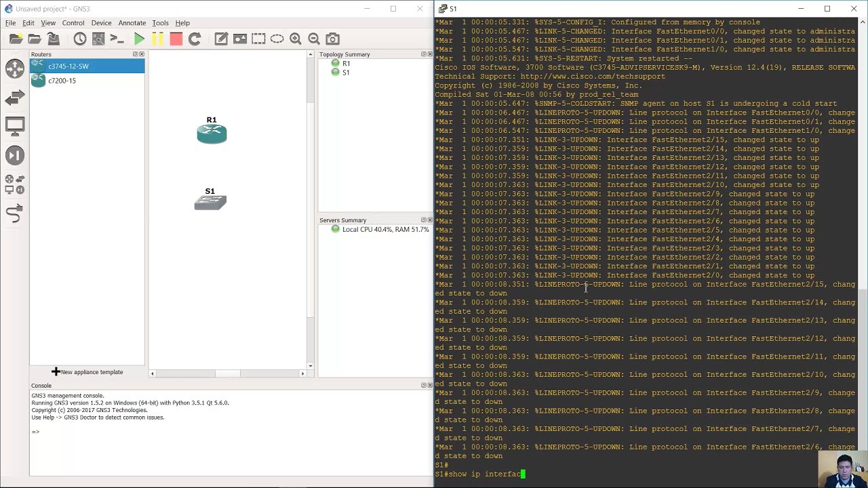The image size is (868, 488).
Task: Click the S1 terminal command line
Action: [x=480, y=474]
